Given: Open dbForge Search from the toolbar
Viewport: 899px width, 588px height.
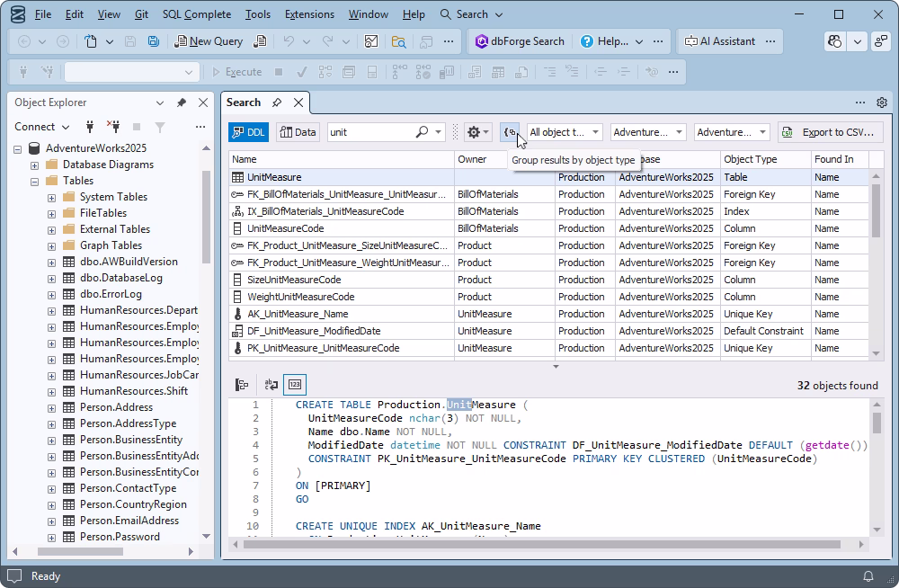Looking at the screenshot, I should (x=521, y=40).
